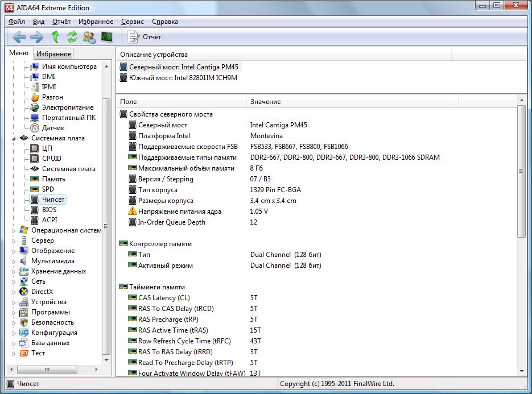Screen dimensions: 532x394
Task: Select Имя компьютера in the tree
Action: point(69,67)
